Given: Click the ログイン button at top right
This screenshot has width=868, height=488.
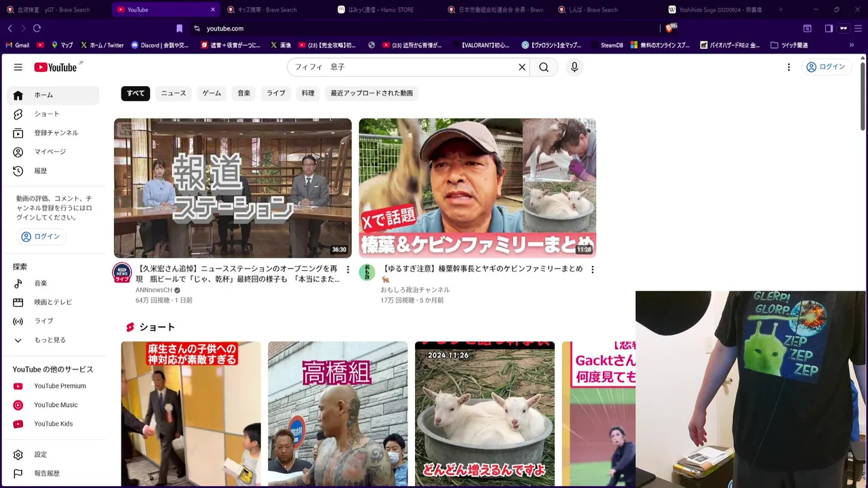Looking at the screenshot, I should [x=825, y=67].
